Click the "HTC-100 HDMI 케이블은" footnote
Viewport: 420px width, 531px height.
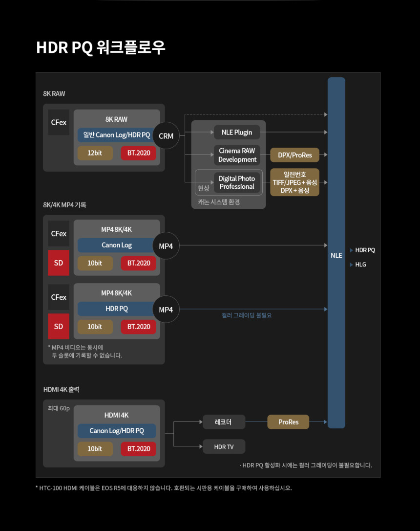click(x=164, y=488)
